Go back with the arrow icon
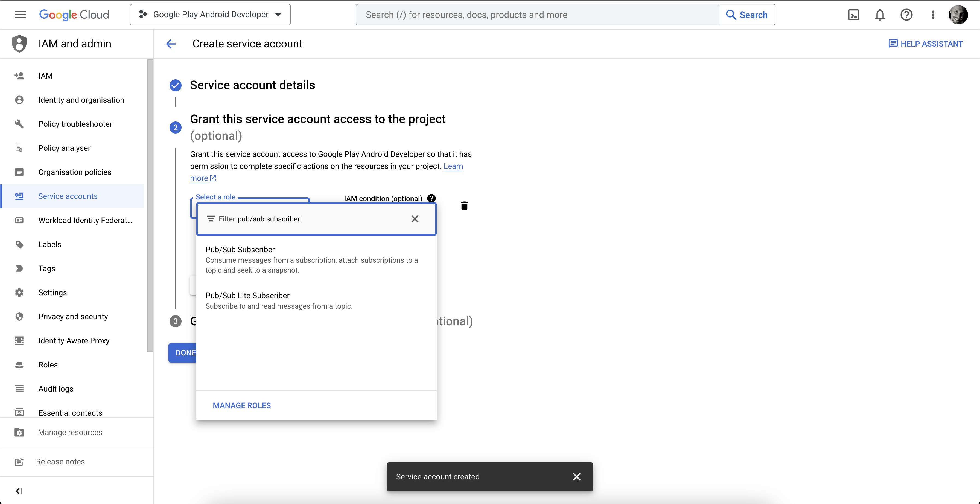The image size is (980, 504). (x=171, y=44)
